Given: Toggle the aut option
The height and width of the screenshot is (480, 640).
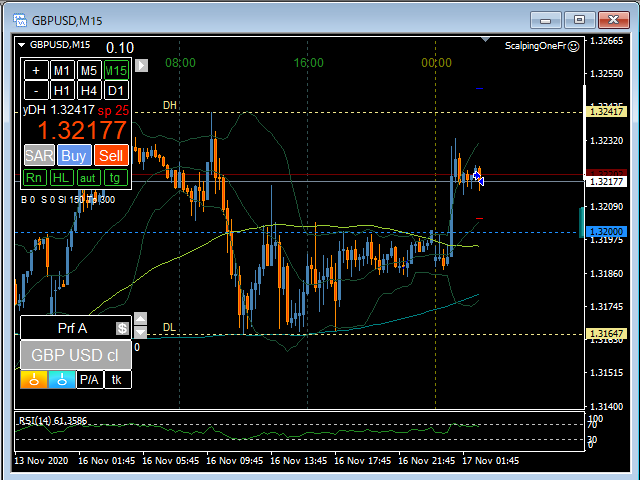Looking at the screenshot, I should 88,178.
